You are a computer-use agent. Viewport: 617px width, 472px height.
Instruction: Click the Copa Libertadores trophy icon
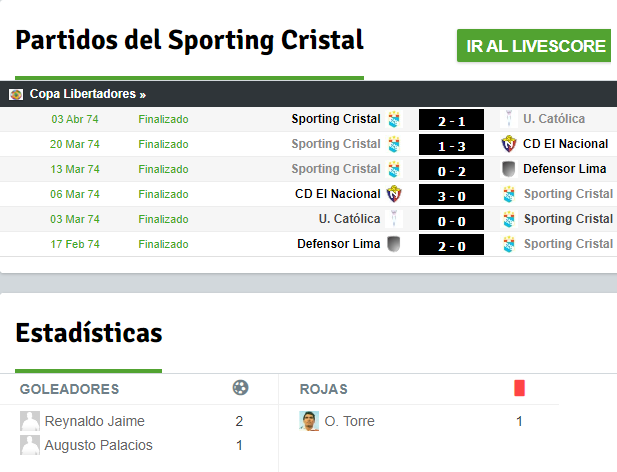[16, 94]
